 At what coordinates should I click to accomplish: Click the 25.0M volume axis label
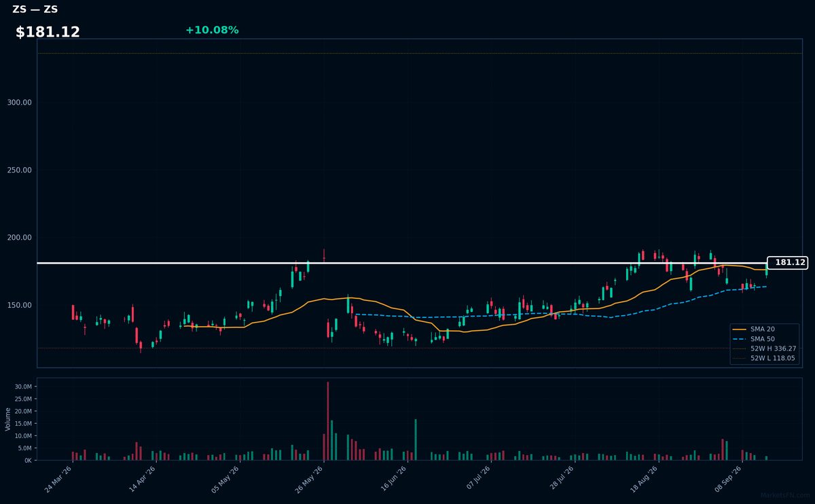pos(23,399)
